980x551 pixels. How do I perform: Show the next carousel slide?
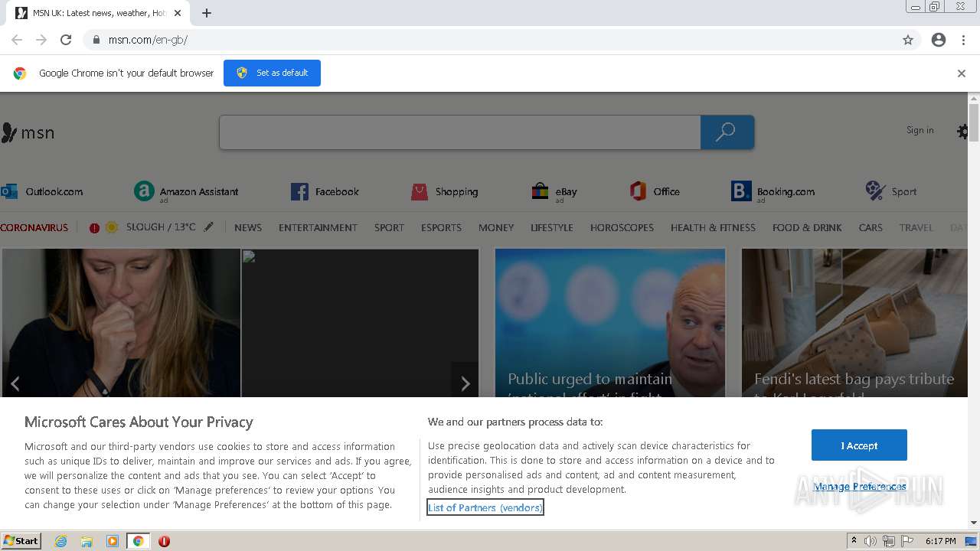point(465,383)
